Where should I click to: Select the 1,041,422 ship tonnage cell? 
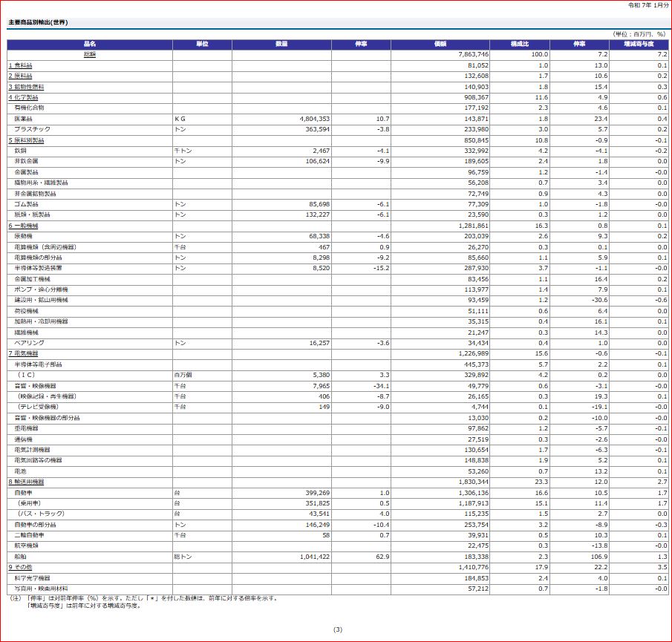coord(281,557)
